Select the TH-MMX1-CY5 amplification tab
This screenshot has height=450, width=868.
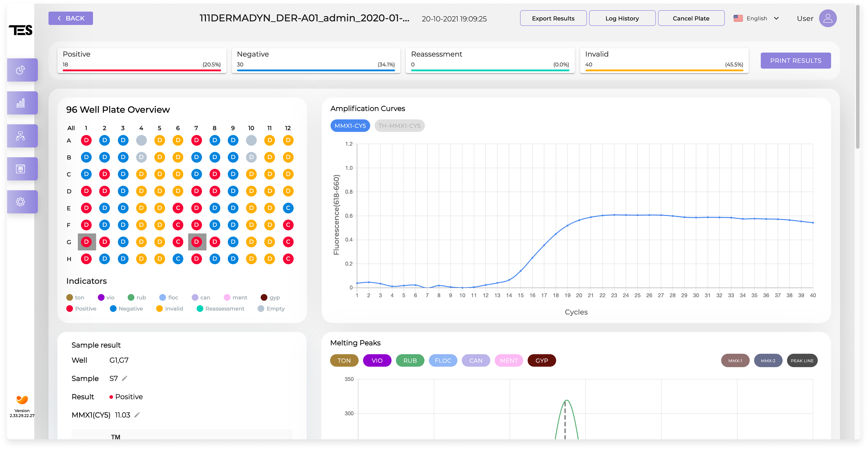399,126
